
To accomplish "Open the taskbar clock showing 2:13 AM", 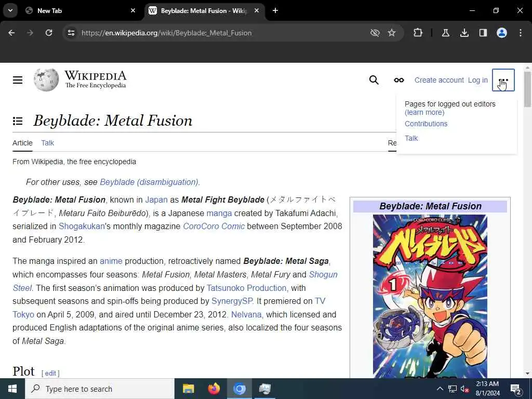I will click(487, 389).
